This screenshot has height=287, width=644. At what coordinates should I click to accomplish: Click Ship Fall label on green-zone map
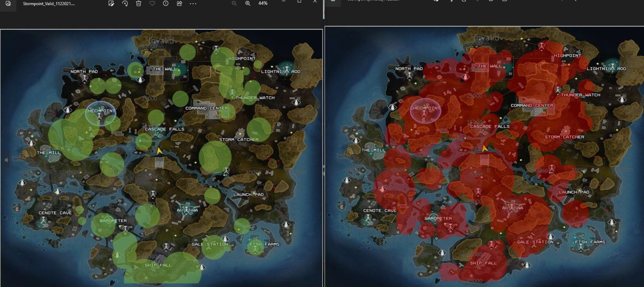[x=158, y=265]
